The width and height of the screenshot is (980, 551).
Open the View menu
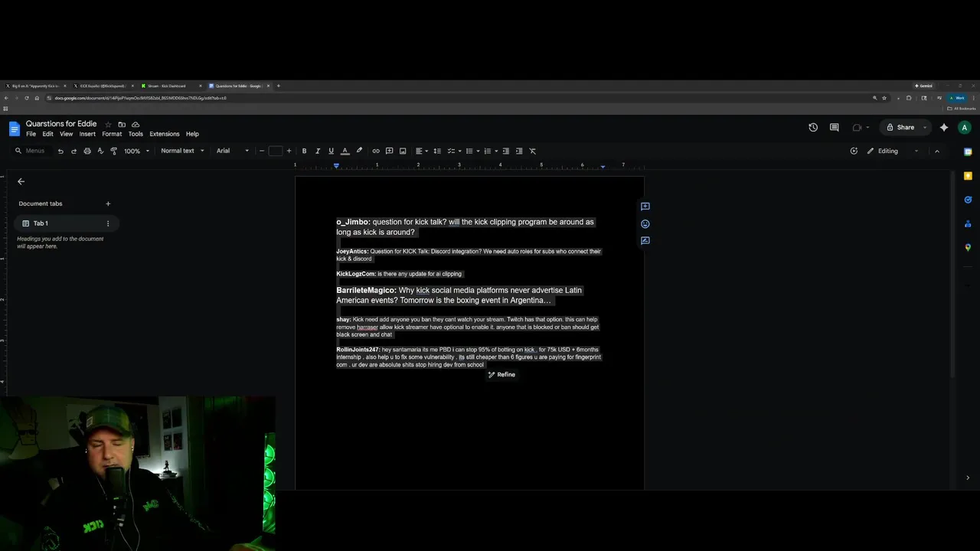tap(67, 134)
